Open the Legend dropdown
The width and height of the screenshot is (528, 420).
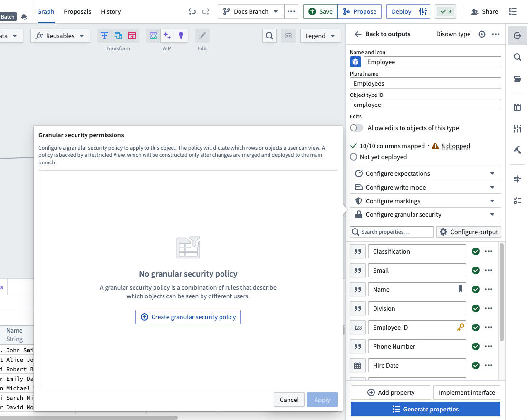pos(320,36)
